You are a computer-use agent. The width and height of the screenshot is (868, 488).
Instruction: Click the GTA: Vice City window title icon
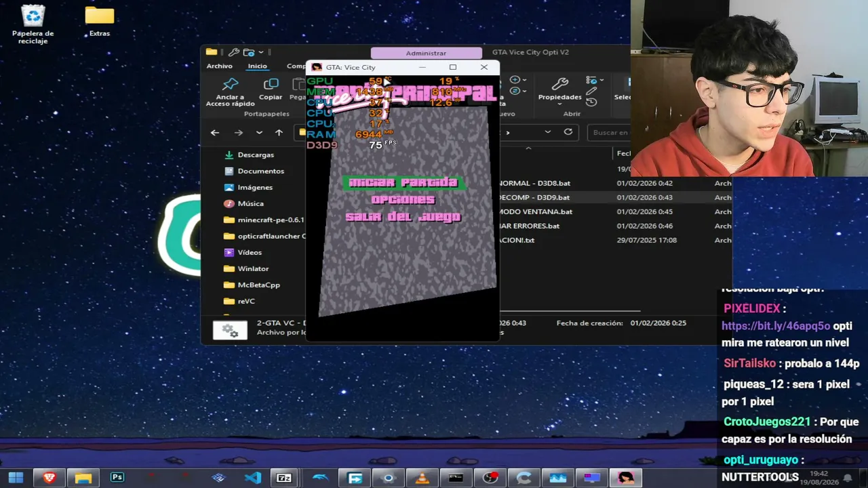pos(316,67)
